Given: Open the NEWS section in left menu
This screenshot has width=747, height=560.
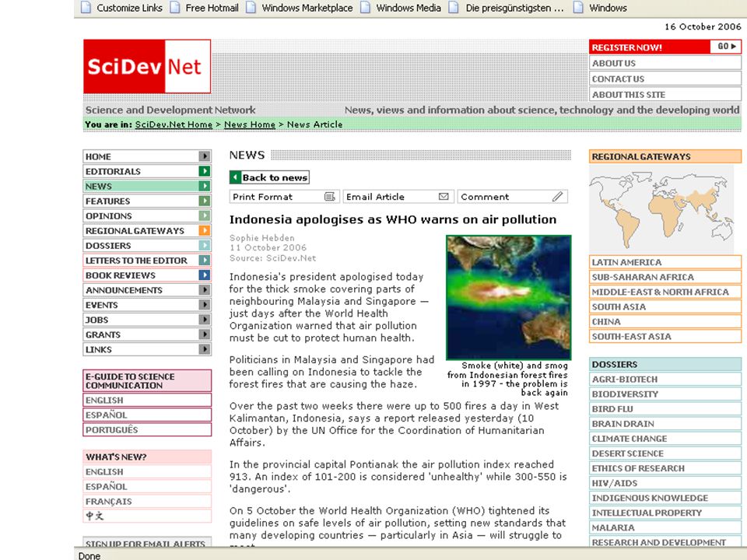Looking at the screenshot, I should (147, 186).
